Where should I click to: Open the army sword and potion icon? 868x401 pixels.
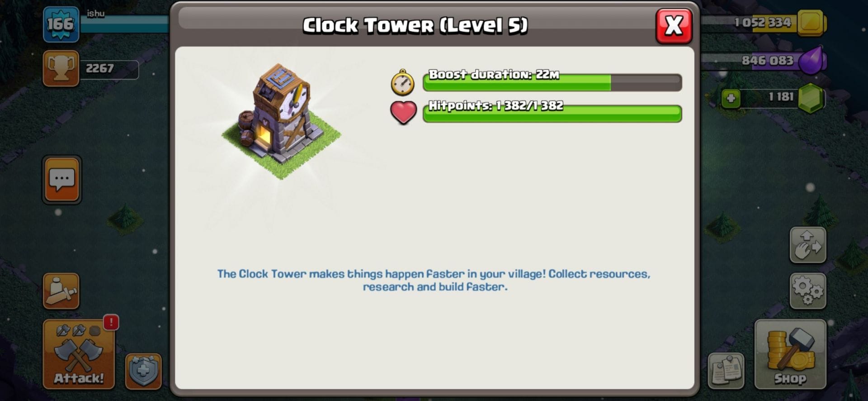(x=61, y=291)
